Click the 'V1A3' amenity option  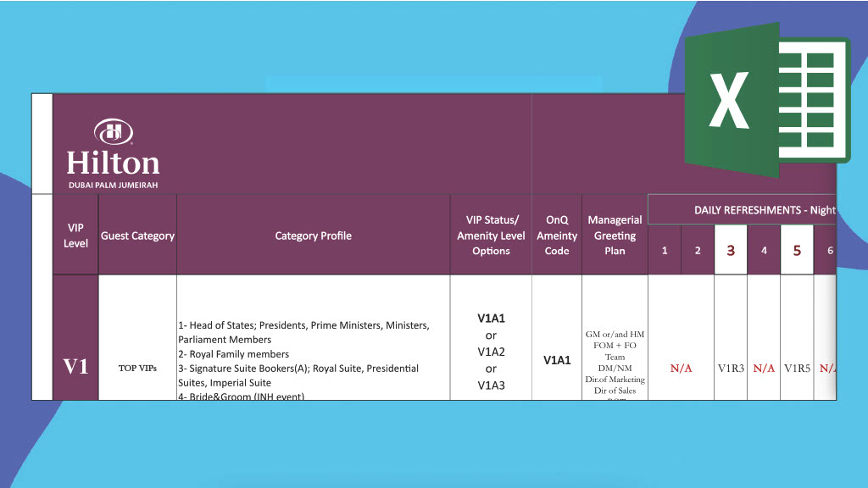[491, 385]
